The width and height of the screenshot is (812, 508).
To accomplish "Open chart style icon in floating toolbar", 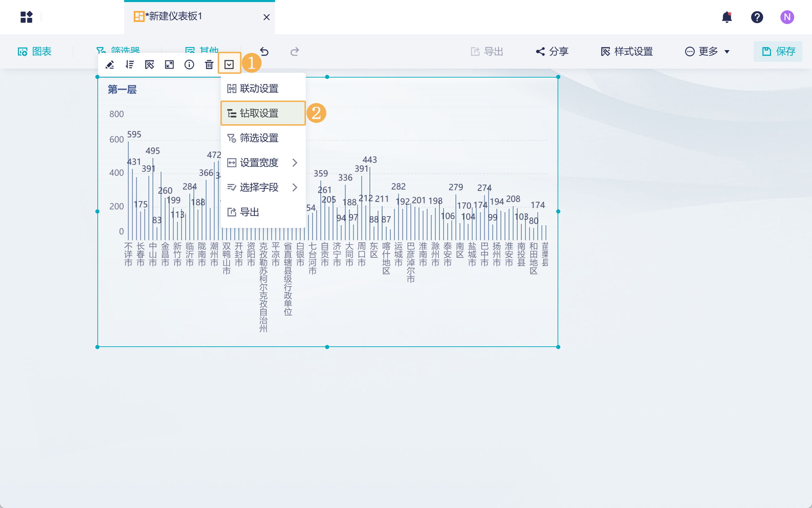I will coord(150,65).
